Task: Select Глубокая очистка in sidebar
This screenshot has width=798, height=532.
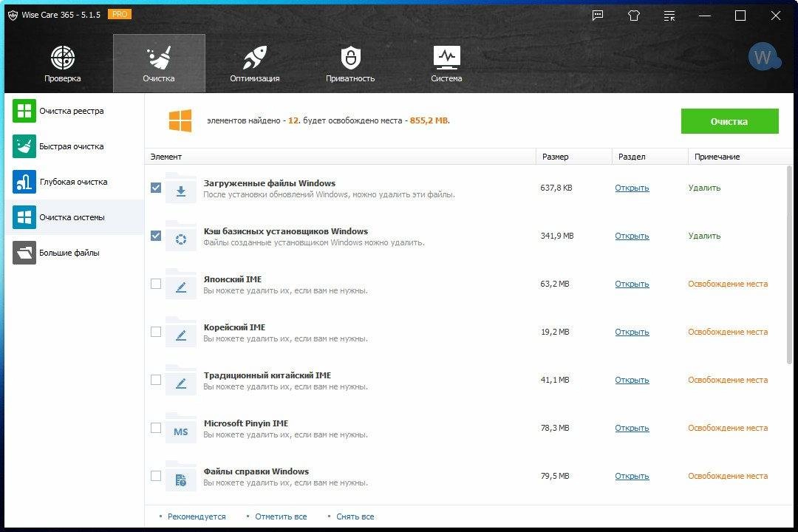Action: 75,182
